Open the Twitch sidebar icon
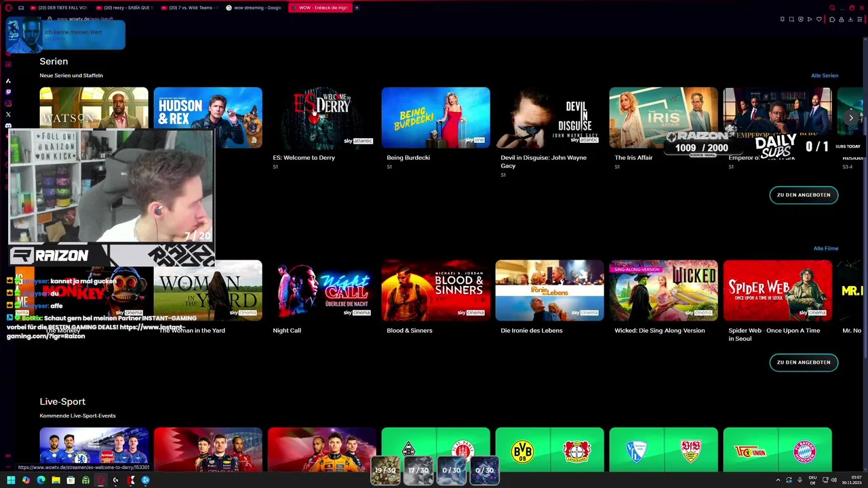868x488 pixels. pyautogui.click(x=8, y=91)
